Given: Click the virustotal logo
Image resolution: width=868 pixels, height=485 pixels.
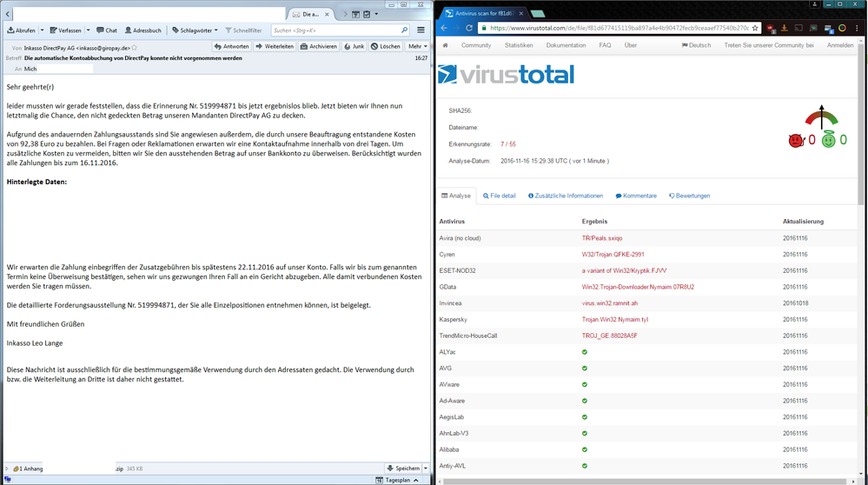Looking at the screenshot, I should pos(506,75).
